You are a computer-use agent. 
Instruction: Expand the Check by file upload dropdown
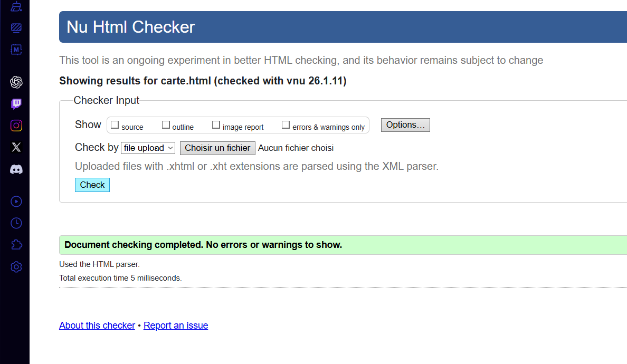tap(148, 148)
